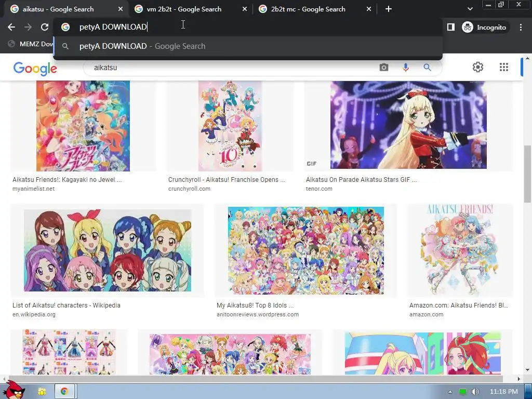Switch to the '2b2t mc - Google Search' tab
532x399 pixels.
coord(308,9)
